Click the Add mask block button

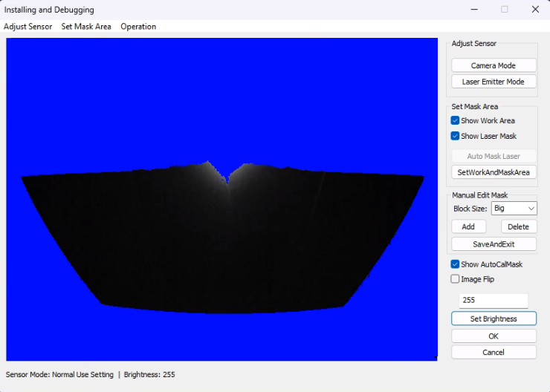(468, 226)
